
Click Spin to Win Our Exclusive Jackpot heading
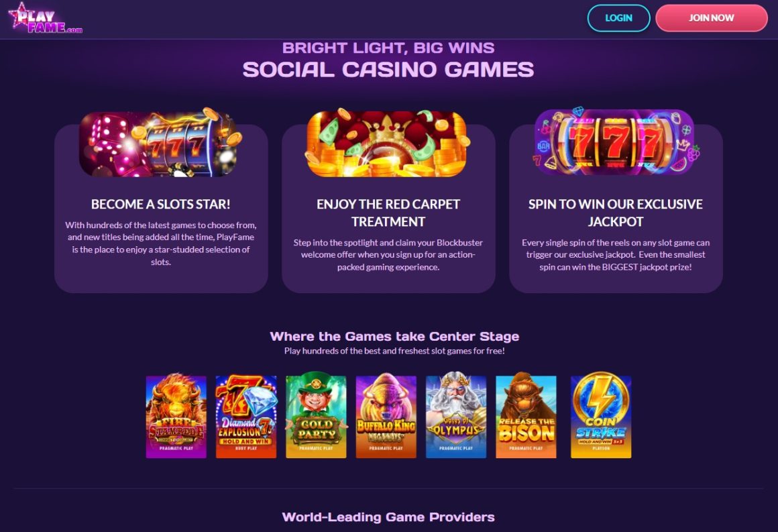(x=615, y=213)
